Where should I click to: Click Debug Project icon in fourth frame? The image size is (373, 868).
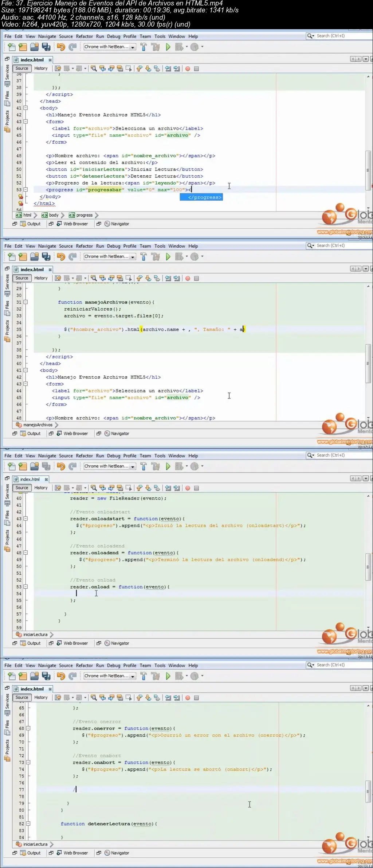click(x=179, y=676)
